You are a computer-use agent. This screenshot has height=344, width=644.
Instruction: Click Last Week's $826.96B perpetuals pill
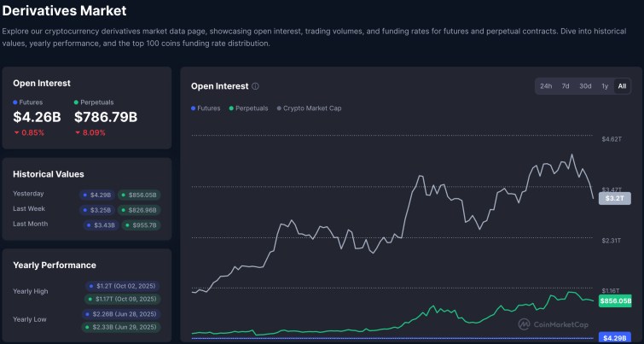138,209
